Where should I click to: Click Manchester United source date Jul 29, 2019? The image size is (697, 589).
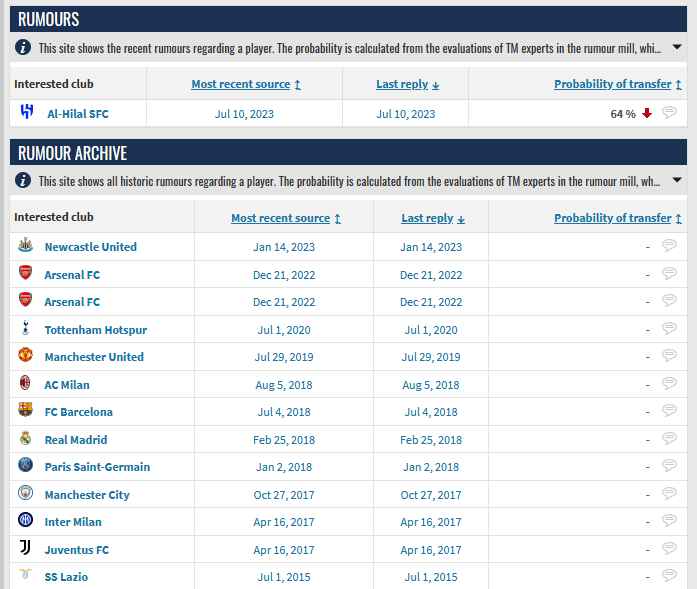[284, 357]
